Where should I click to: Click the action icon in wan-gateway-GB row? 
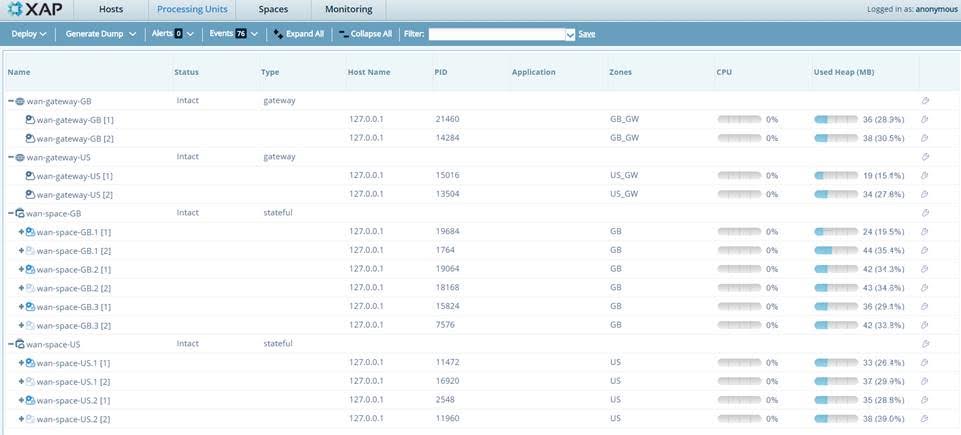click(925, 101)
